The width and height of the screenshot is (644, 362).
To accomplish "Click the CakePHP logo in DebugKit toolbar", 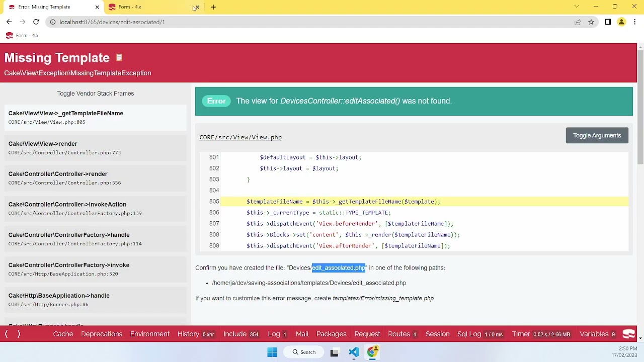I will click(x=629, y=334).
